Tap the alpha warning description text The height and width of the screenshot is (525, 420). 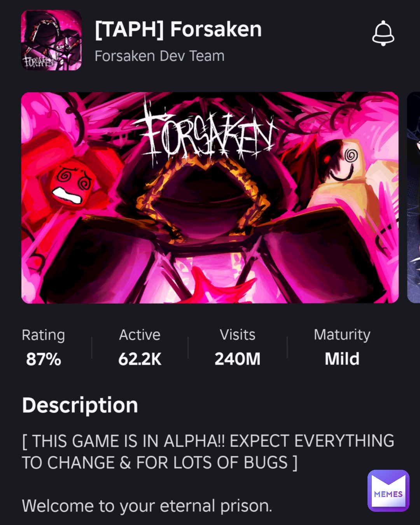click(x=208, y=452)
